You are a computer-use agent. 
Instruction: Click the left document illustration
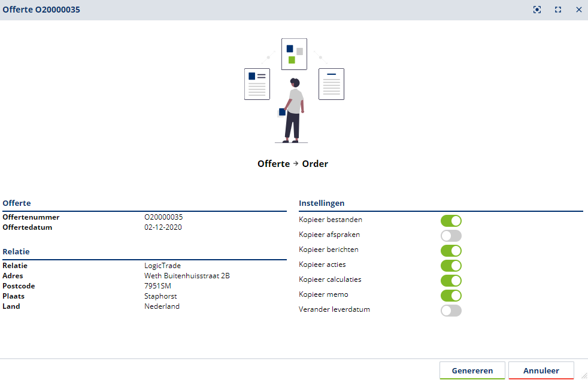pos(257,84)
